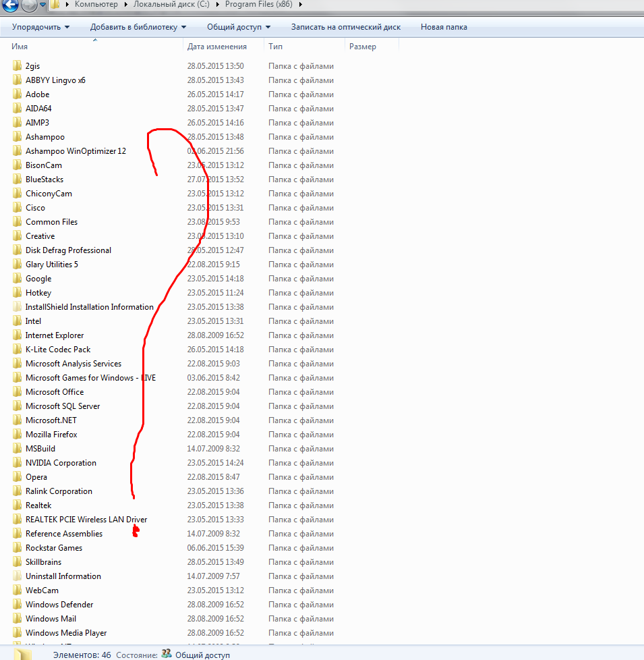Select the Internet Explorer folder name

coord(54,335)
